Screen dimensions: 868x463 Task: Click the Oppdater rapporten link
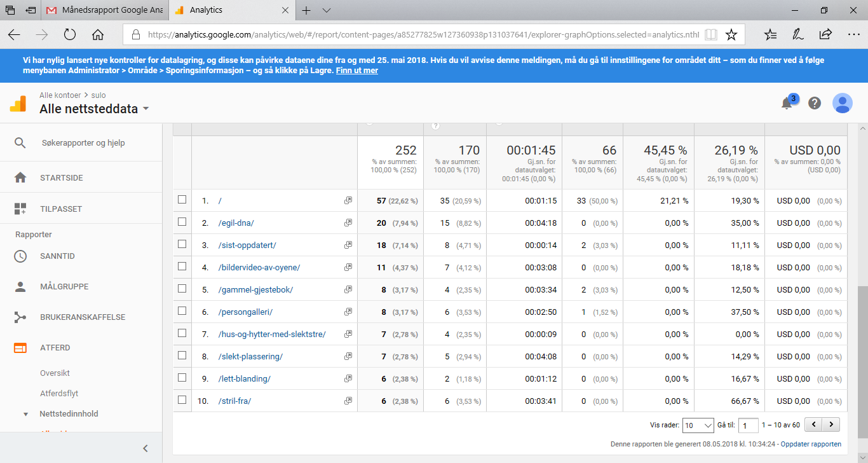[811, 444]
